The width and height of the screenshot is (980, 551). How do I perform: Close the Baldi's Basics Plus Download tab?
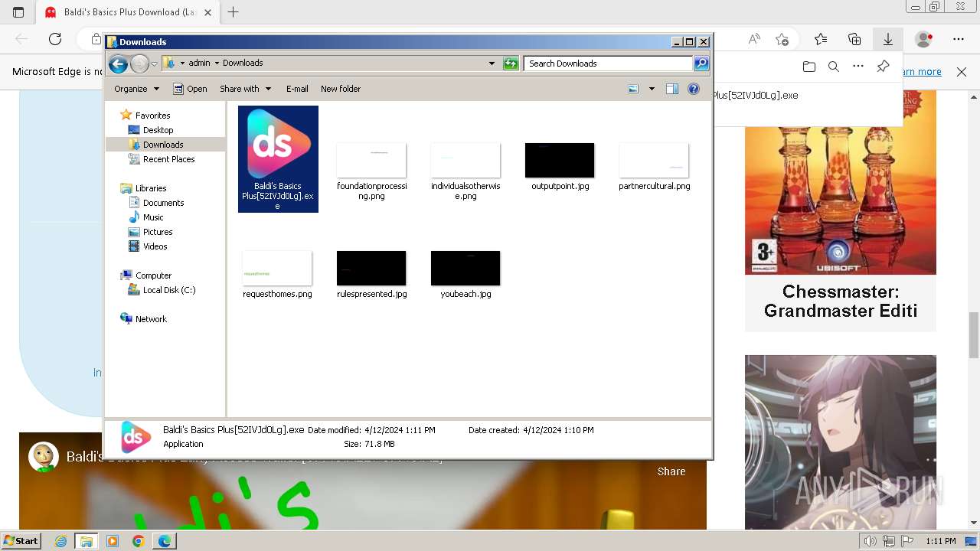click(207, 12)
